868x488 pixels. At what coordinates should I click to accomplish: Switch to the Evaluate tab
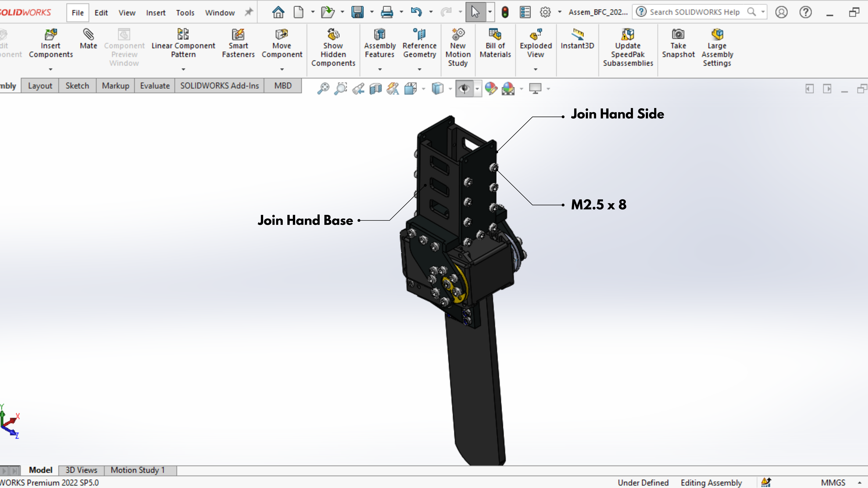point(155,86)
